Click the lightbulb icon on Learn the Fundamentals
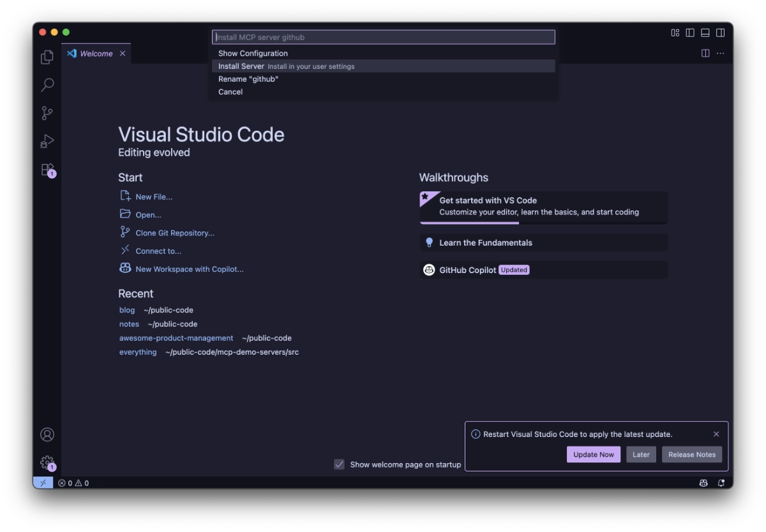Viewport: 766px width, 532px height. point(429,242)
